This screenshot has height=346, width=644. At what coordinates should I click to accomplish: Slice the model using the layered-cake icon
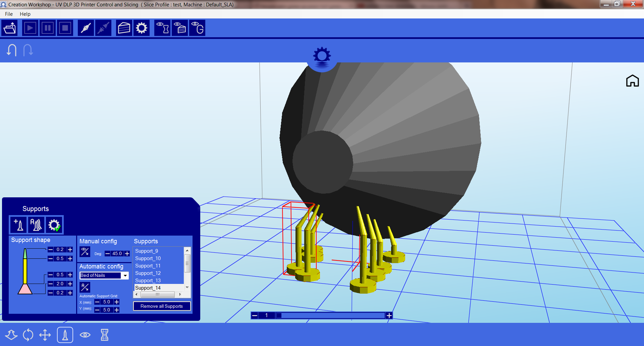coord(124,28)
